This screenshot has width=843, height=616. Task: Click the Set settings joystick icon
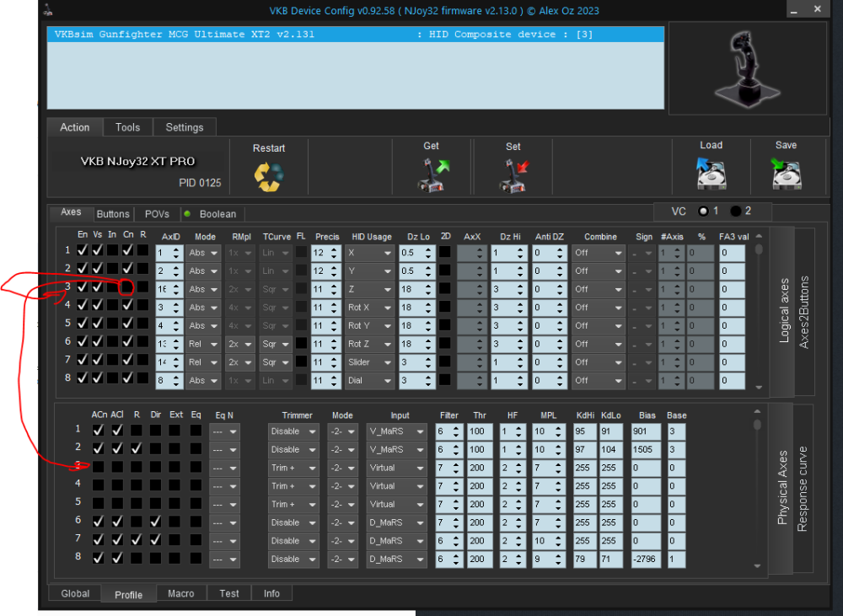pyautogui.click(x=513, y=176)
